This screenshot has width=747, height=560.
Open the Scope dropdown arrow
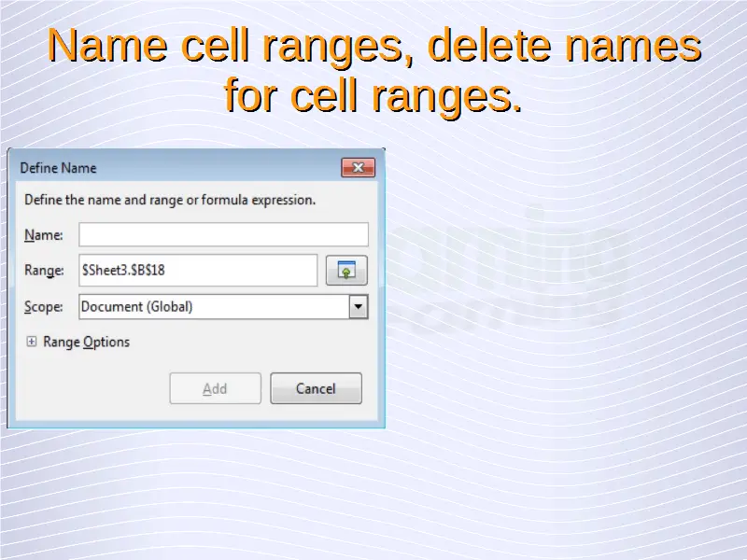point(358,306)
